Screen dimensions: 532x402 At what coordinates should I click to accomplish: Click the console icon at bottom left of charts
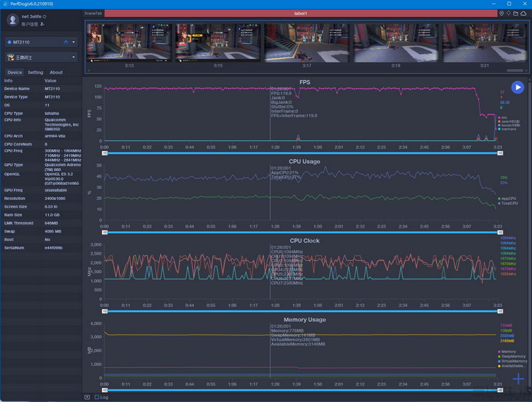[87, 397]
